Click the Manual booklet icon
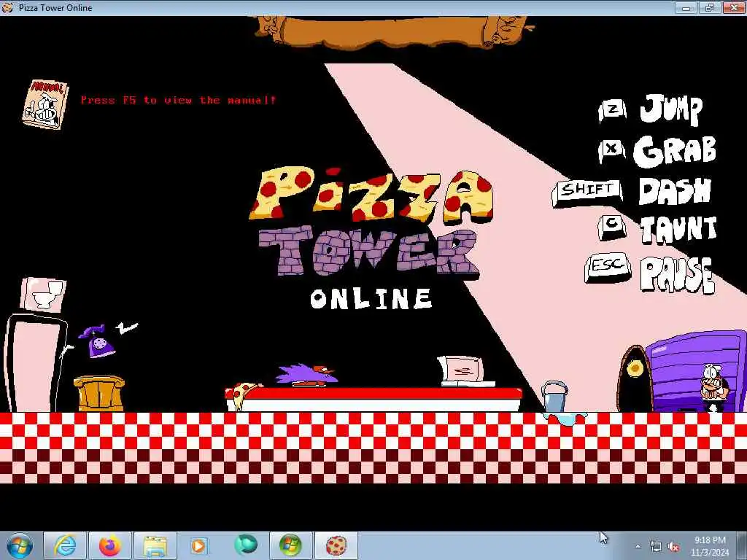 [45, 104]
